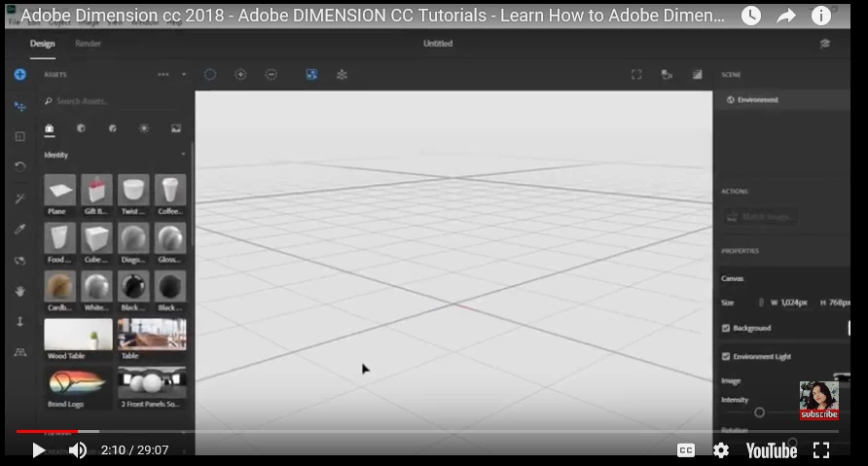Image resolution: width=868 pixels, height=466 pixels.
Task: Toggle the highlighted blue toolbar option
Action: tap(311, 74)
